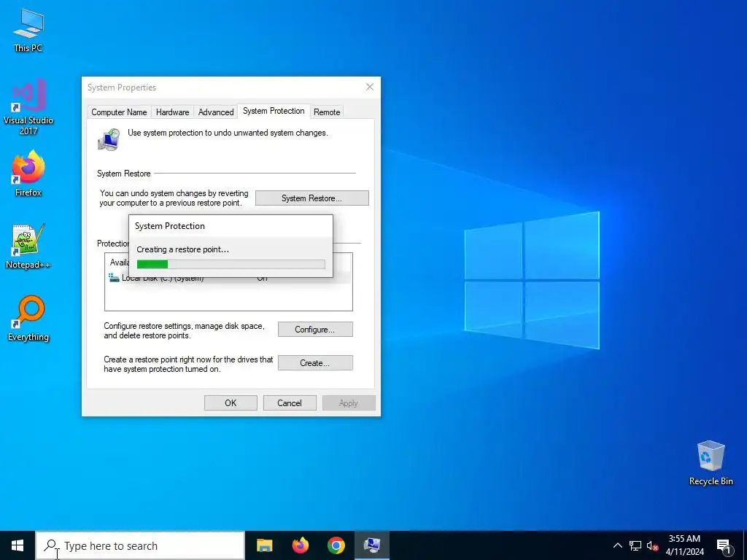The image size is (747, 560).
Task: Show hidden tray icons chevron
Action: [617, 545]
